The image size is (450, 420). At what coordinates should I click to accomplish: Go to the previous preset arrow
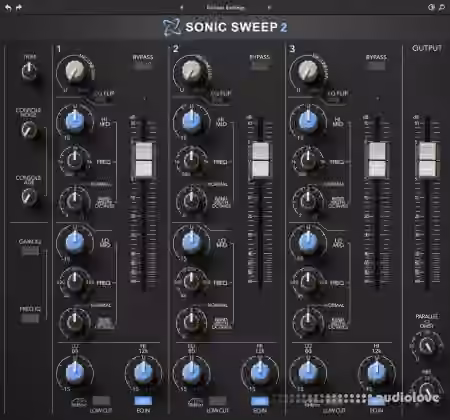tap(182, 7)
